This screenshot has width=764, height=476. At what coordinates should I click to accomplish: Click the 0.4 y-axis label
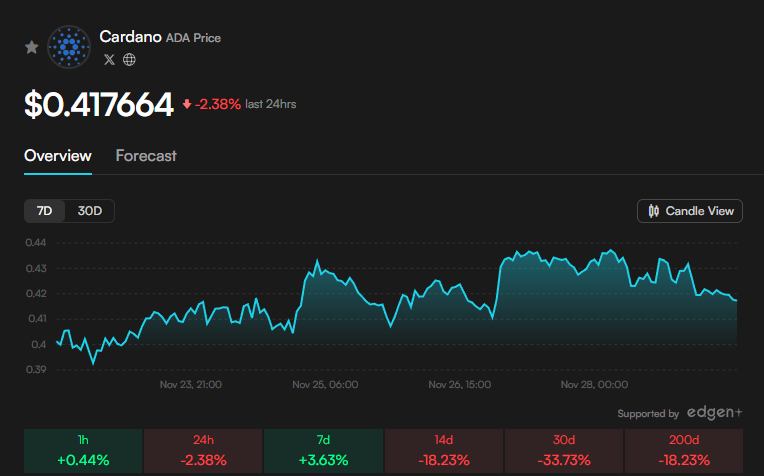(38, 344)
